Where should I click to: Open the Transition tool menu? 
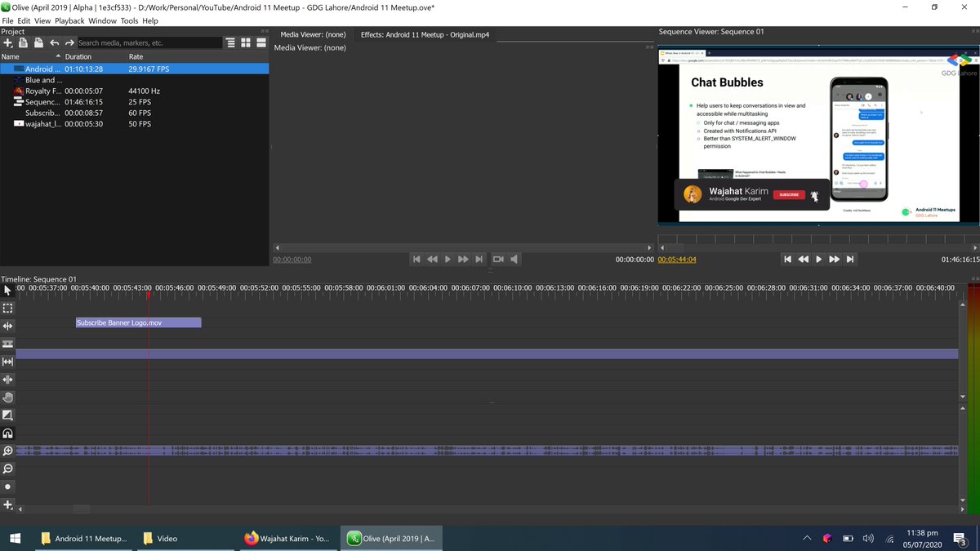tap(8, 415)
